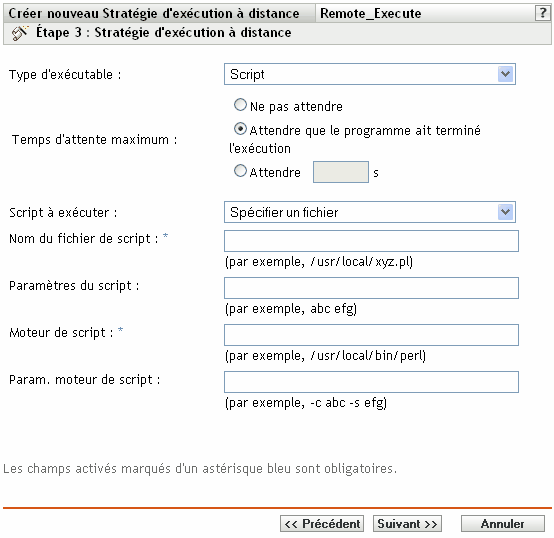
Task: Focus the Nom du fichier de script field
Action: coord(371,241)
